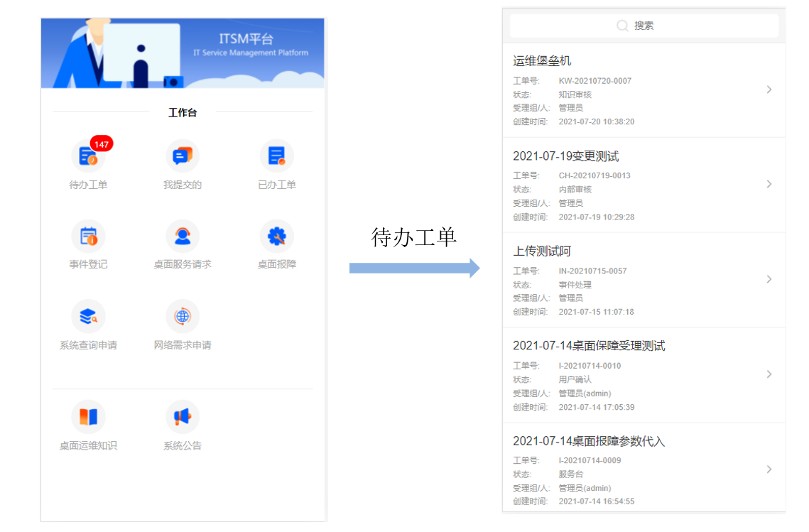Open the 我提交的 submitted tickets icon

(183, 156)
